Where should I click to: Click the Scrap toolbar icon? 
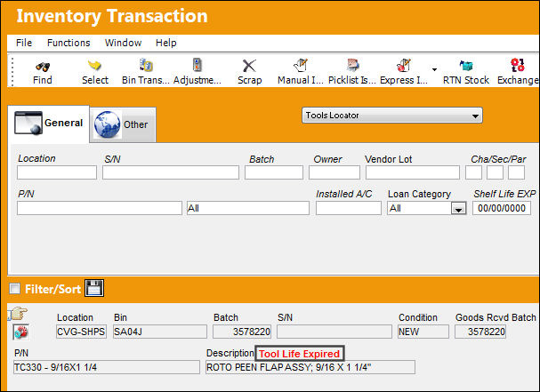point(249,66)
